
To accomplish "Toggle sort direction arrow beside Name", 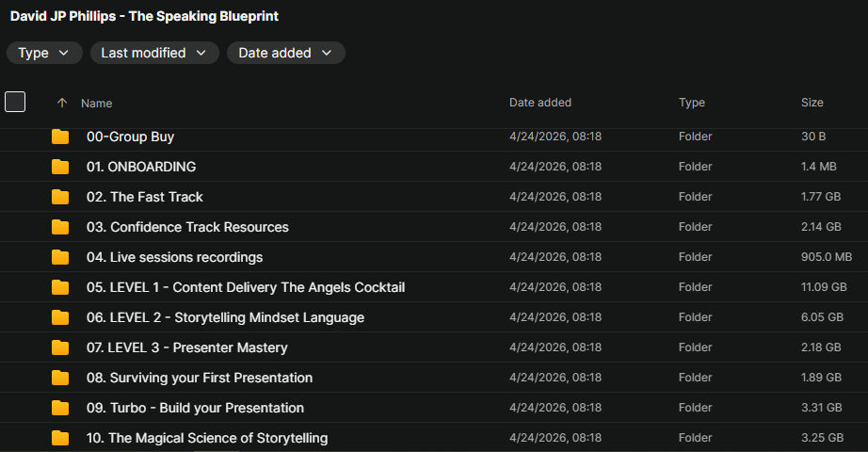I will (62, 103).
